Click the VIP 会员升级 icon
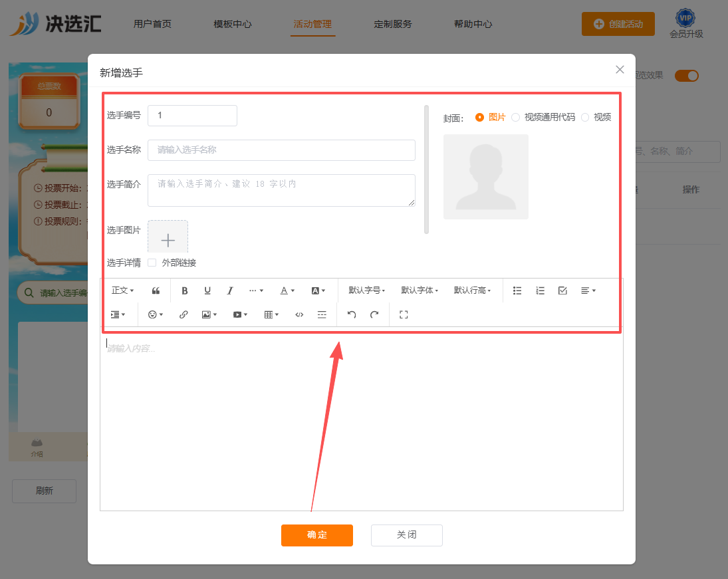This screenshot has width=728, height=579. tap(685, 23)
